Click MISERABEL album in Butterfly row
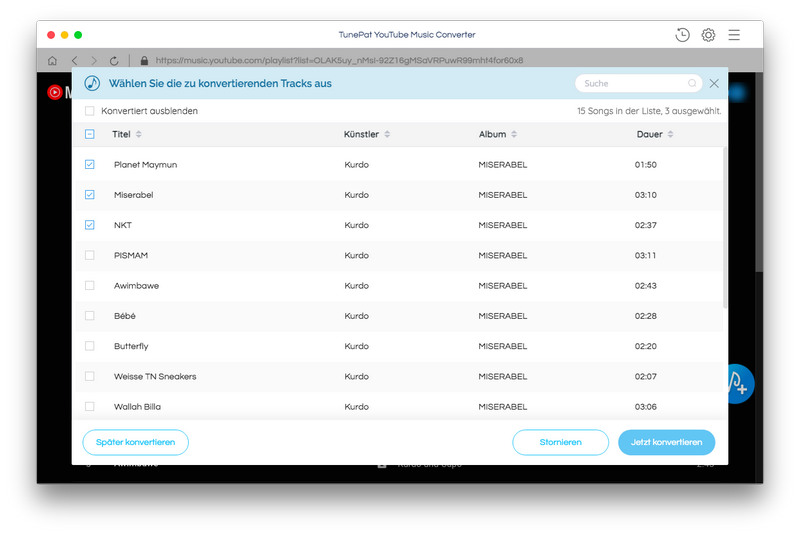Image resolution: width=800 pixels, height=536 pixels. pos(503,346)
